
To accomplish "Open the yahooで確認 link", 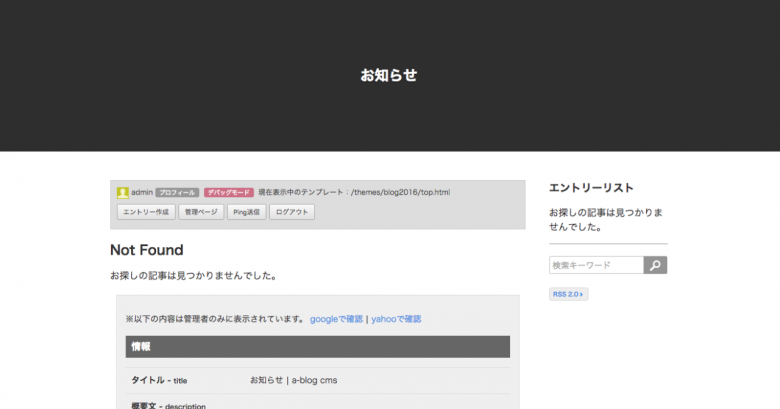I will 396,319.
